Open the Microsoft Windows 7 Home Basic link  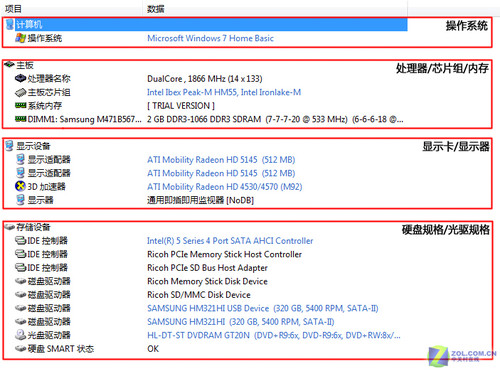pyautogui.click(x=210, y=38)
